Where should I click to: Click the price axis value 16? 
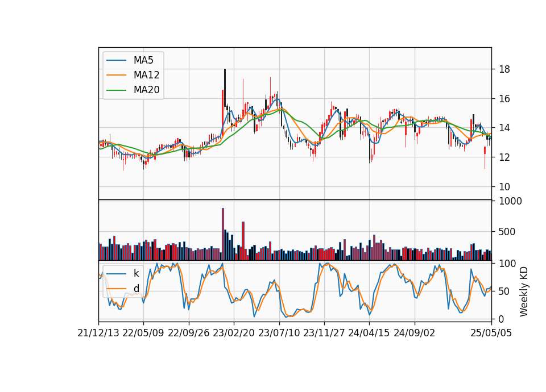click(504, 99)
